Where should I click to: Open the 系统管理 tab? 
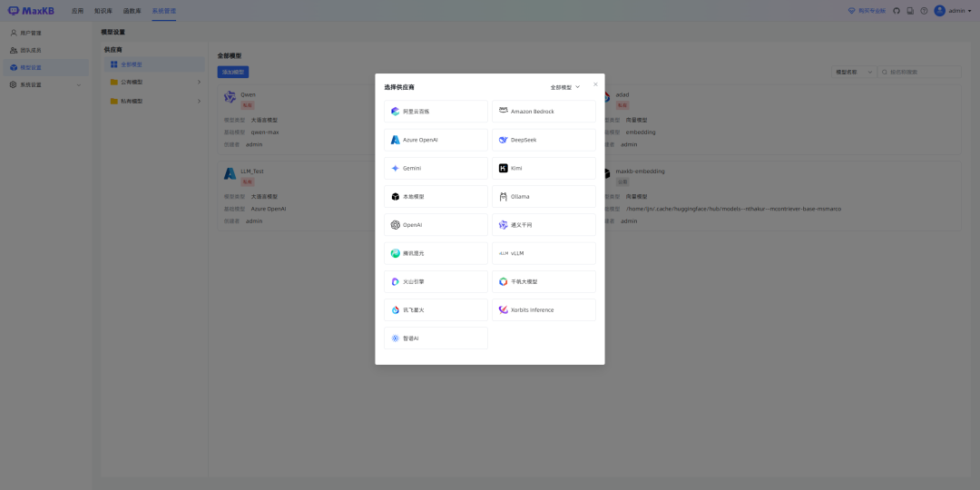pos(163,11)
